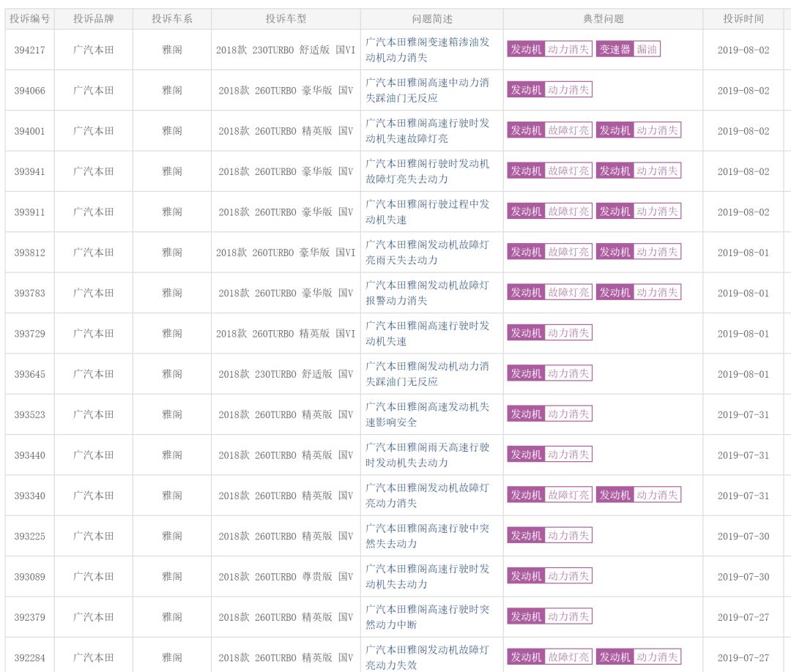Open the 广汽本田雅阁变速箱渗油发动机动力消失 complaint link
Image resolution: width=791 pixels, height=672 pixels.
427,50
